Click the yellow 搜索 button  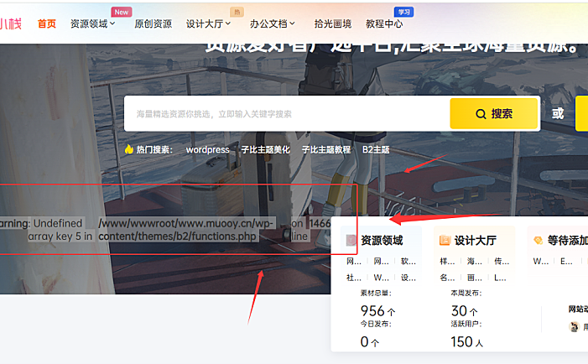494,113
